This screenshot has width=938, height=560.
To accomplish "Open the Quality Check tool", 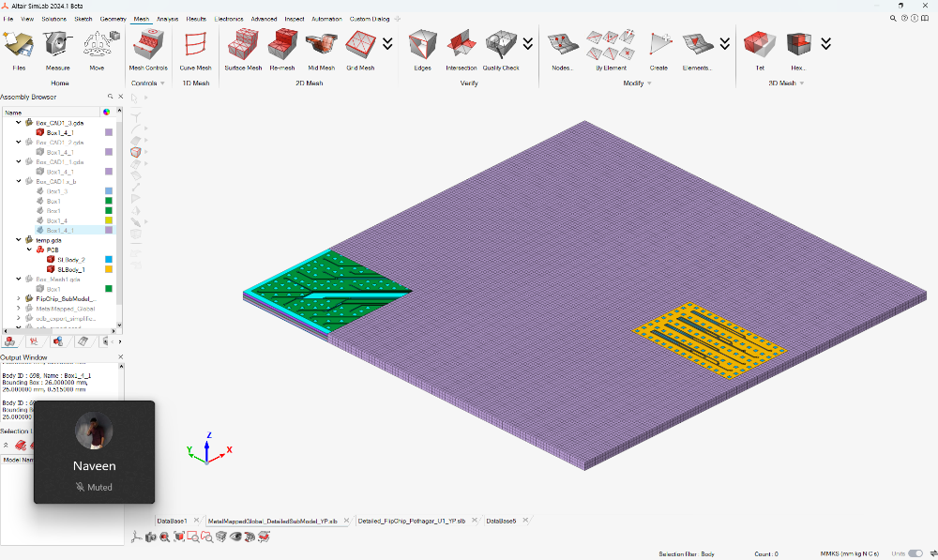I will [x=501, y=51].
